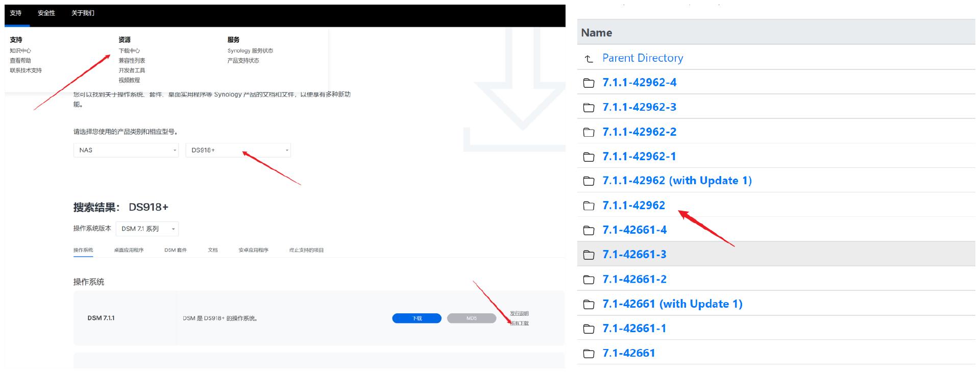This screenshot has height=373, width=980.
Task: Open 联系技术支持 in the 支持 menu
Action: click(26, 70)
